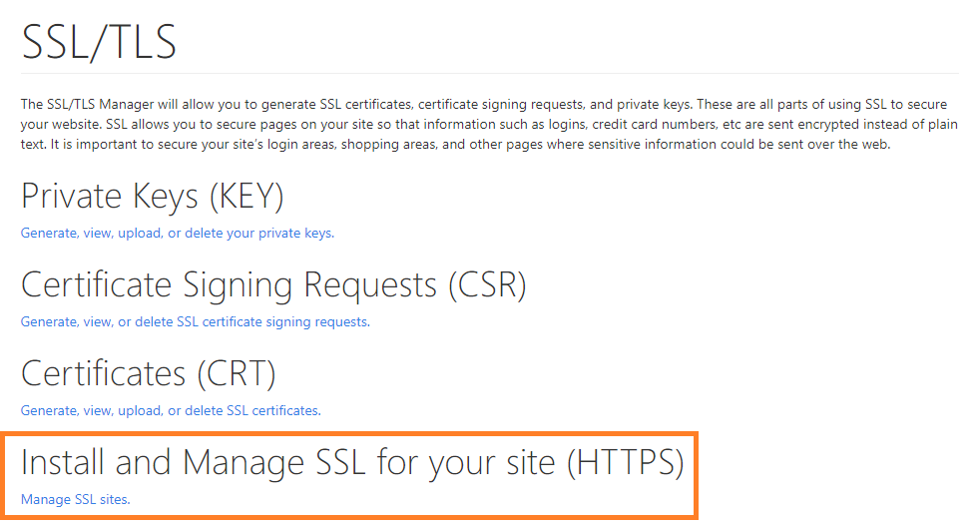
Task: Select the Certificates (CRT) heading
Action: (x=148, y=373)
